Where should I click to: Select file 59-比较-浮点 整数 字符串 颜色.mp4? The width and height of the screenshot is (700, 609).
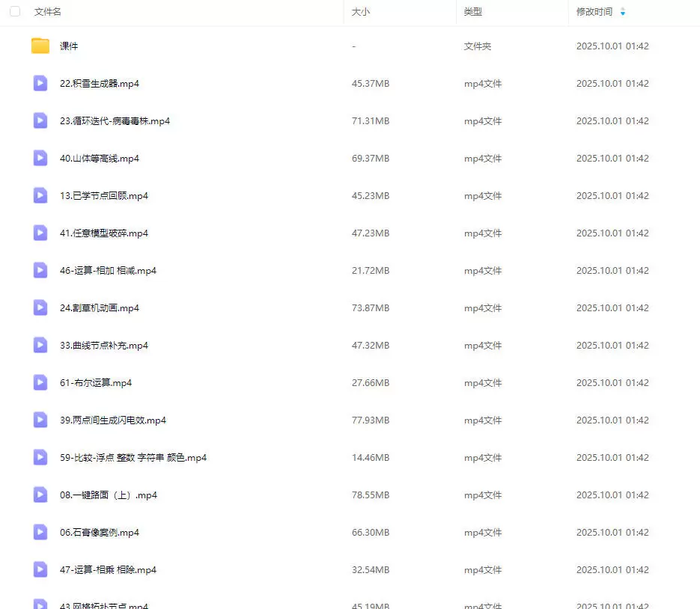[x=133, y=458]
